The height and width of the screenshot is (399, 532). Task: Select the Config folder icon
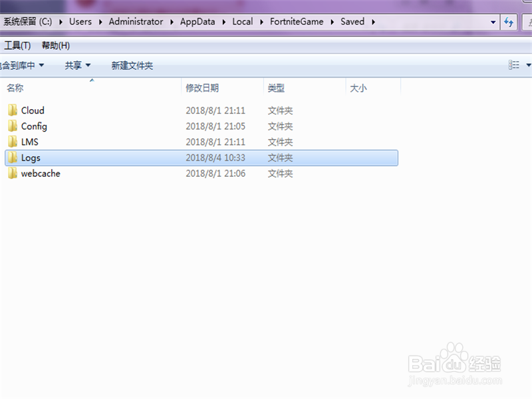pos(13,126)
